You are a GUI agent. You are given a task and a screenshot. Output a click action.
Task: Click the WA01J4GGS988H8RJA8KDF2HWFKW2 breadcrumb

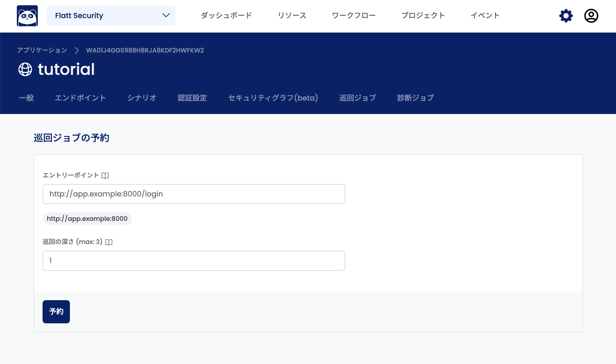[145, 50]
